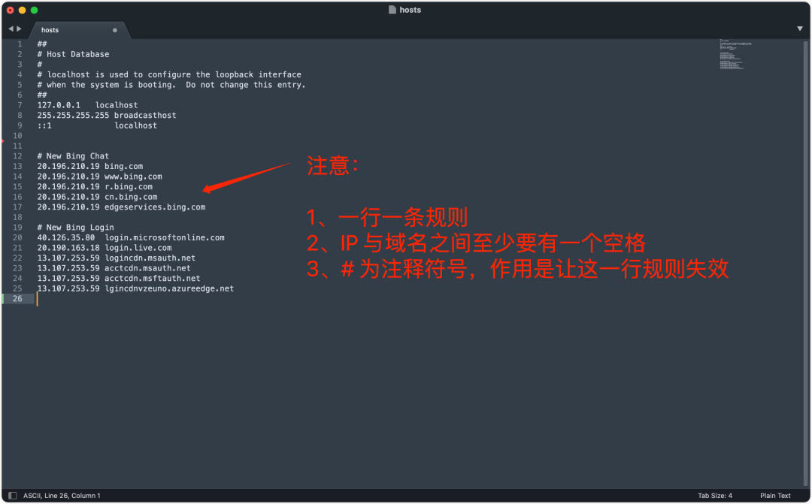The width and height of the screenshot is (812, 504).
Task: Click the line '20.196.210.19 bing.com'
Action: click(x=90, y=166)
